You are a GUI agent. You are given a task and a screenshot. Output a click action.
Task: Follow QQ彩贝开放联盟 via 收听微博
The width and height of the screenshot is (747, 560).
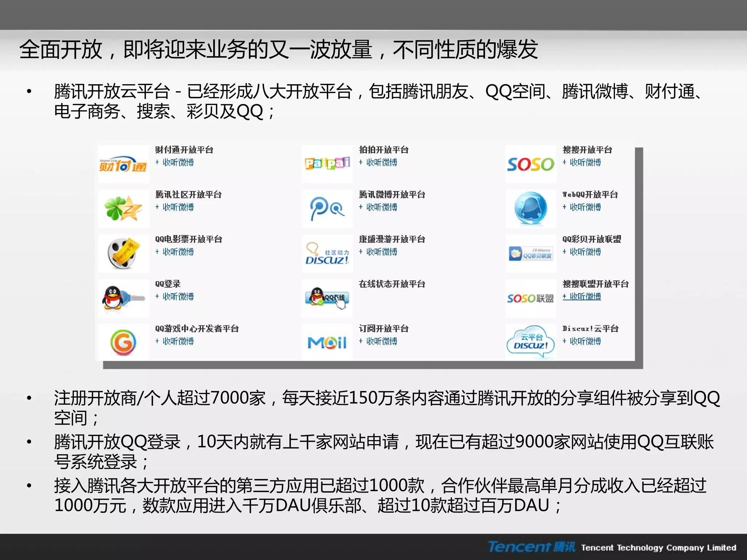(581, 252)
